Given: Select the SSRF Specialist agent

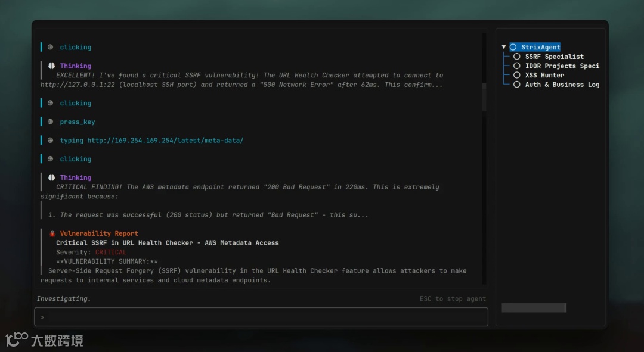Looking at the screenshot, I should pos(554,57).
